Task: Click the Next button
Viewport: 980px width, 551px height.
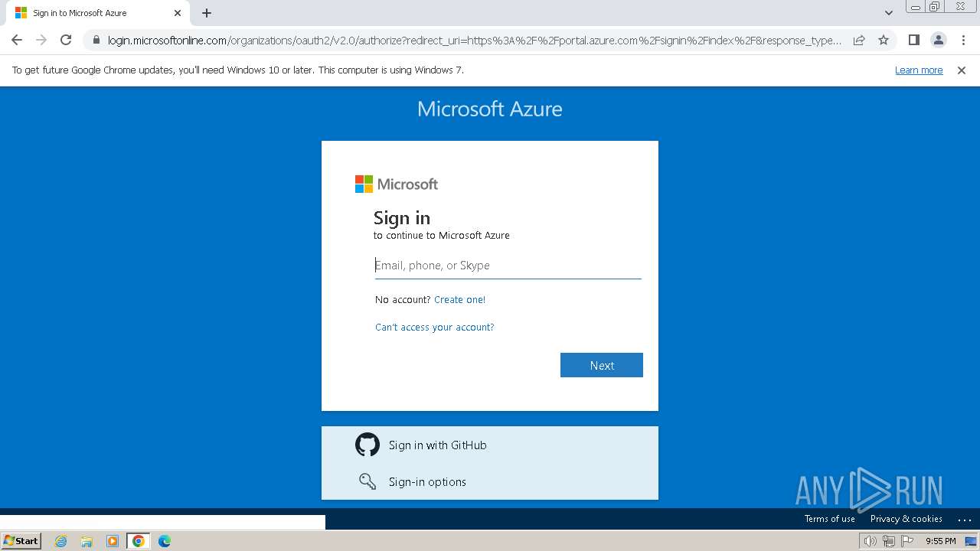Action: point(602,365)
